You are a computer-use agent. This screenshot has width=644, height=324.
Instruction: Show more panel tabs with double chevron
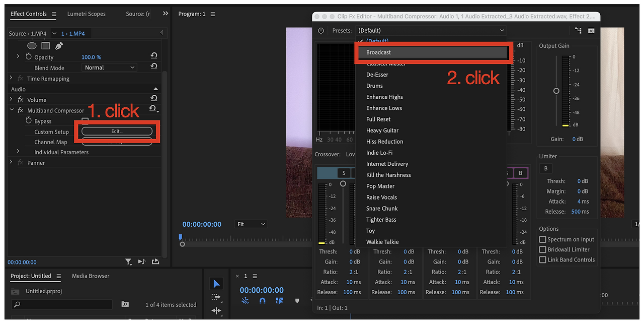[166, 14]
